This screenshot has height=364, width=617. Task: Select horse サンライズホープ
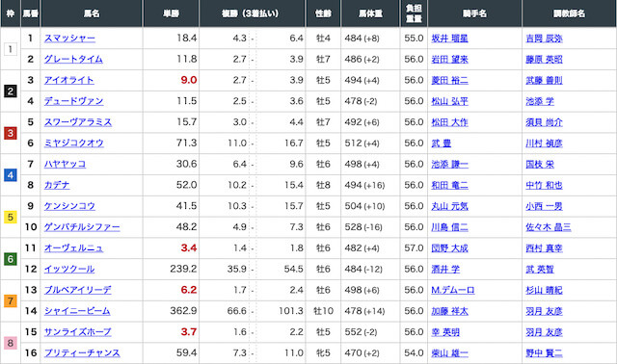[77, 332]
